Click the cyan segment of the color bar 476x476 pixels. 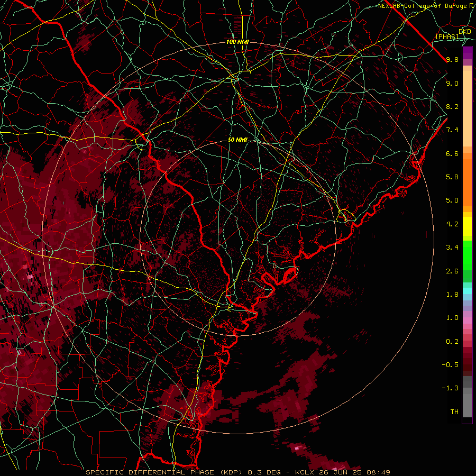[467, 291]
